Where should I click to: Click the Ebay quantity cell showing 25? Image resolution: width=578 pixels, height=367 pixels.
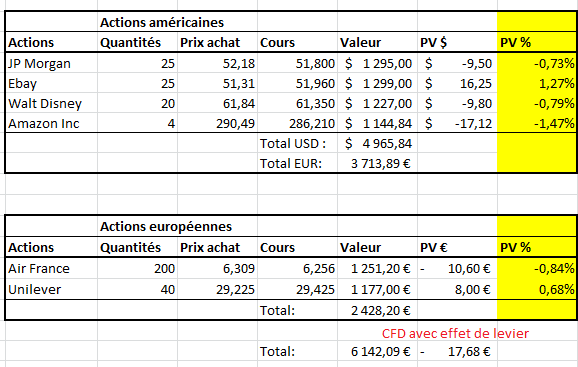(x=137, y=83)
